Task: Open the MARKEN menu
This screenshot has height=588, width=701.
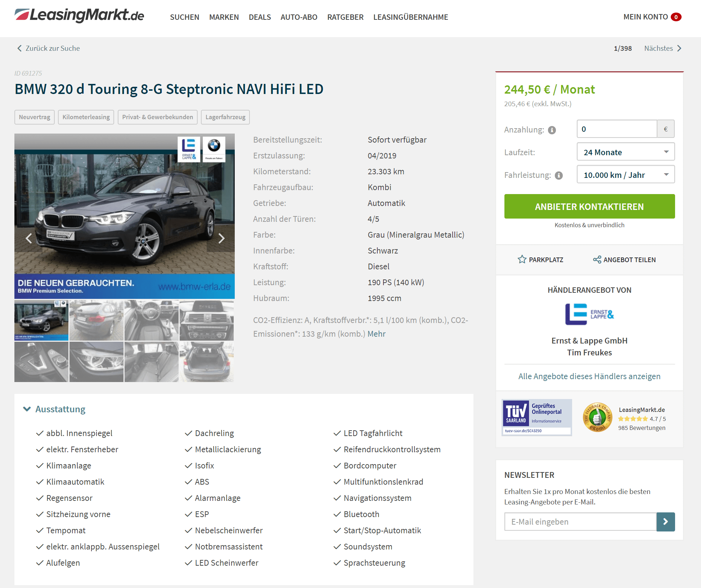Action: (224, 17)
